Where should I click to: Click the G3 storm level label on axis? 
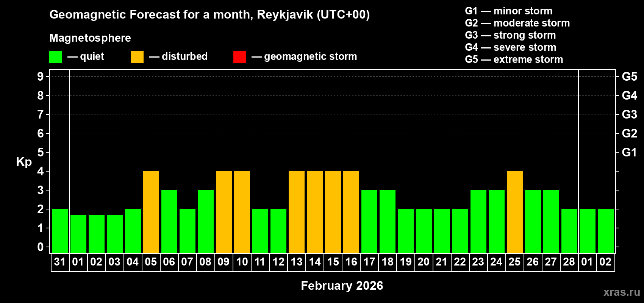click(x=630, y=114)
